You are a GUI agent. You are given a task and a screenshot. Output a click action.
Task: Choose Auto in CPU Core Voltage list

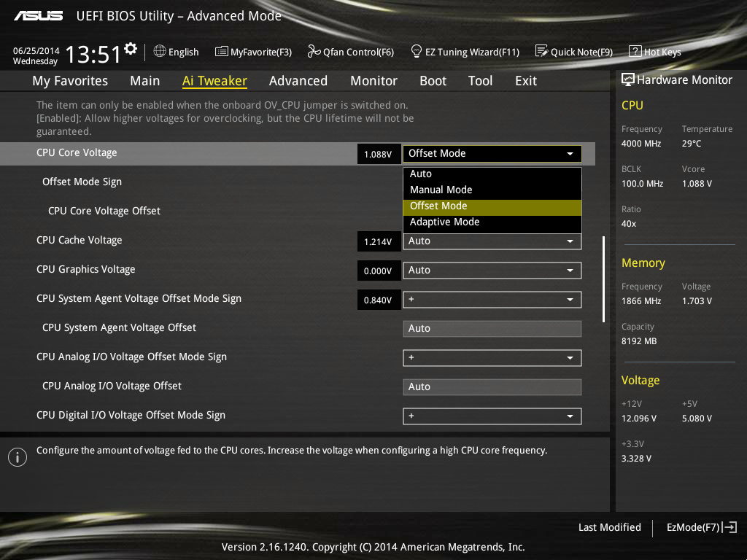click(492, 174)
